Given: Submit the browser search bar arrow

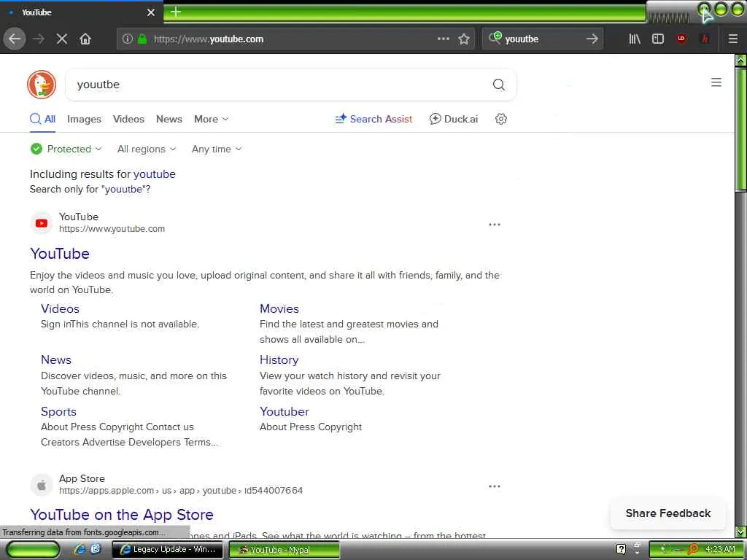Looking at the screenshot, I should pyautogui.click(x=592, y=39).
